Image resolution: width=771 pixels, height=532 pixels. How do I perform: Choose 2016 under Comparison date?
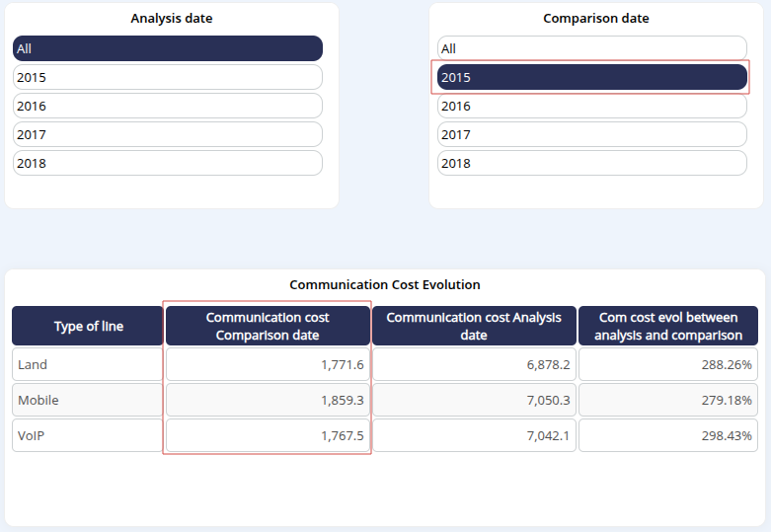(592, 106)
